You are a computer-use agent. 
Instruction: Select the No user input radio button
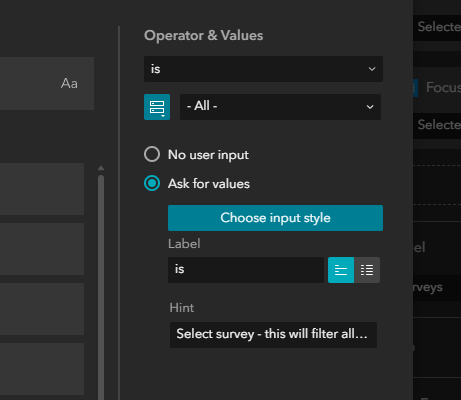152,154
